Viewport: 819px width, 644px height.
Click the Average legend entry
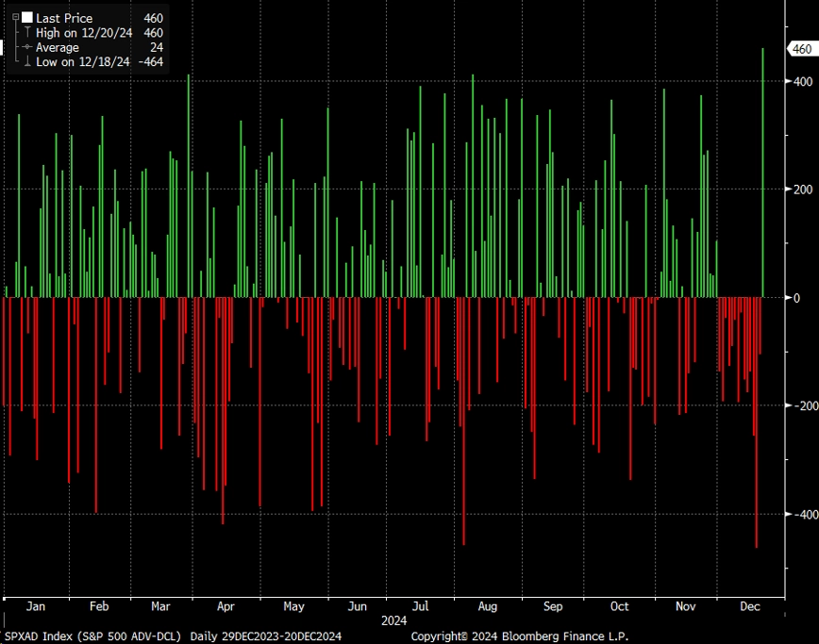tap(58, 47)
